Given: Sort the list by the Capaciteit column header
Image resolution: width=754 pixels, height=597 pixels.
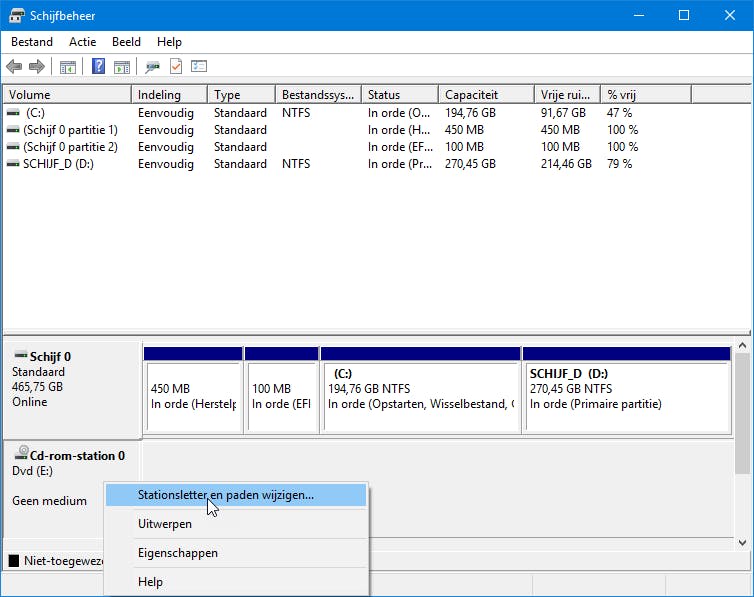Looking at the screenshot, I should pyautogui.click(x=485, y=95).
